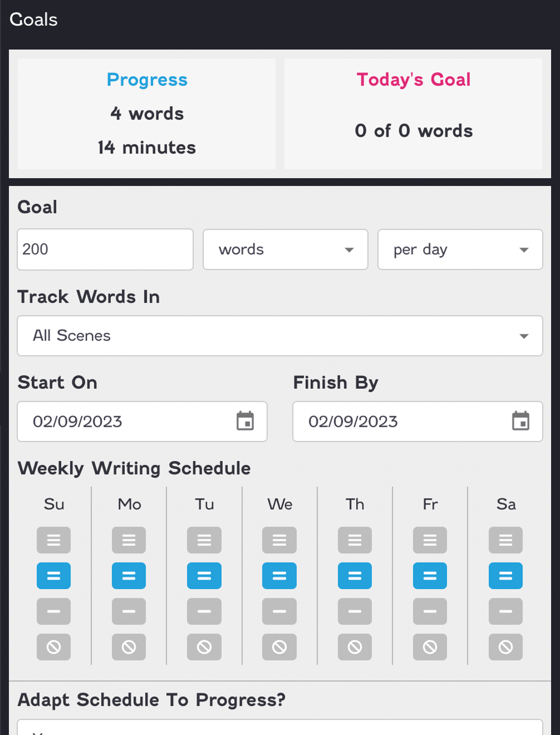The height and width of the screenshot is (735, 560).
Task: Open the Start On calendar picker icon
Action: click(x=245, y=421)
